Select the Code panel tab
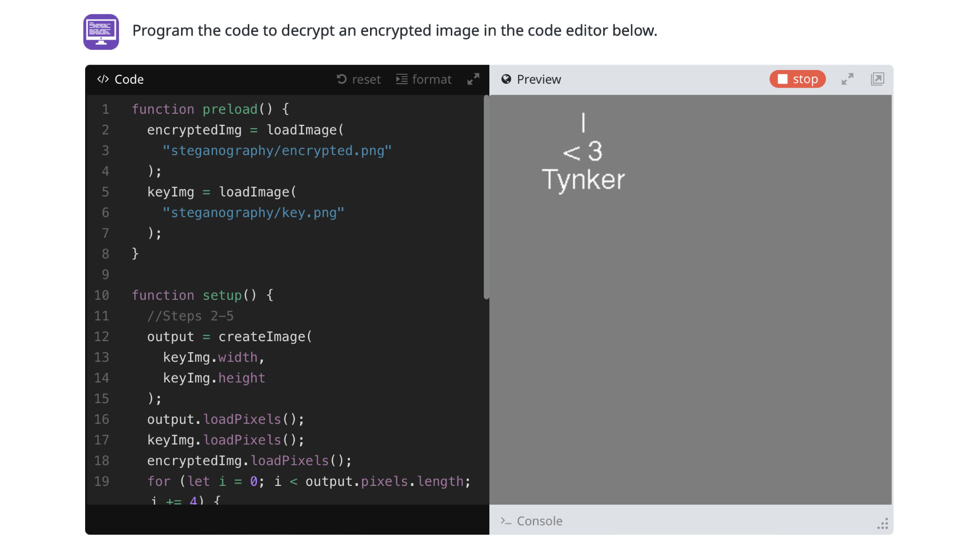Image resolution: width=980 pixels, height=548 pixels. [129, 79]
